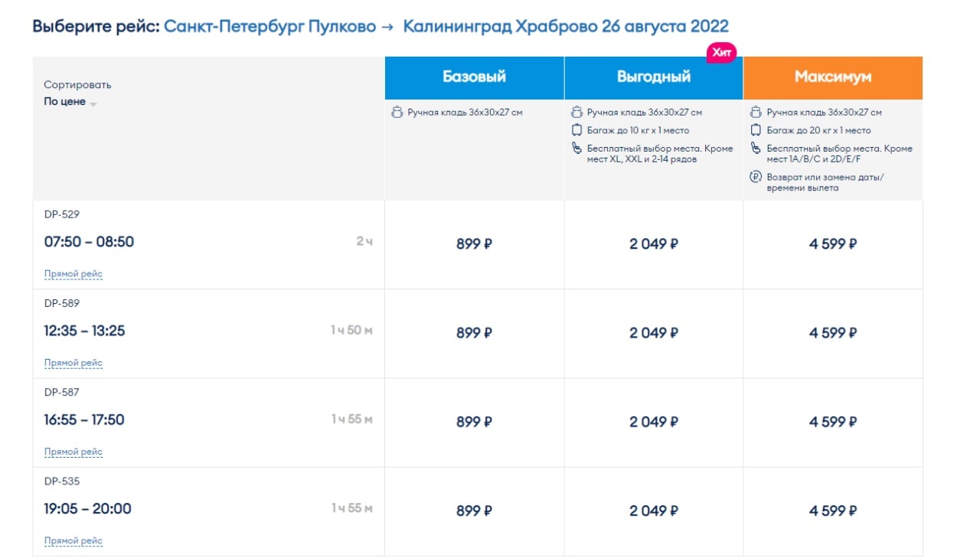Screen dimensions: 980x558
Task: Choose 4 599 ₽ Максимум fare for DP-587
Action: (x=832, y=422)
